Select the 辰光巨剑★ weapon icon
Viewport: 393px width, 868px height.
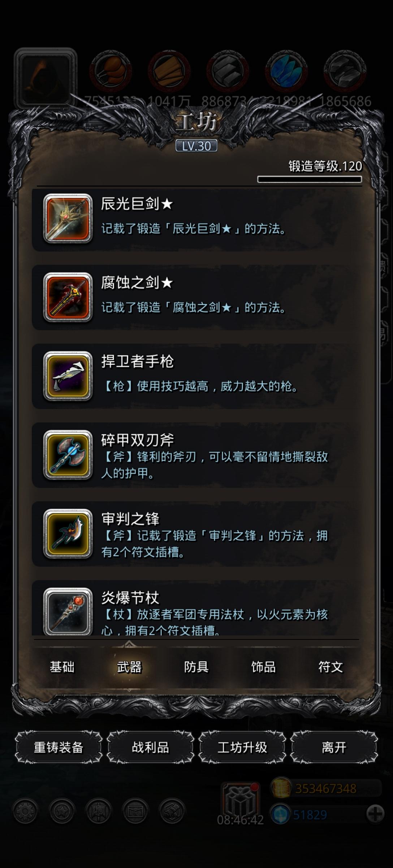(x=68, y=218)
